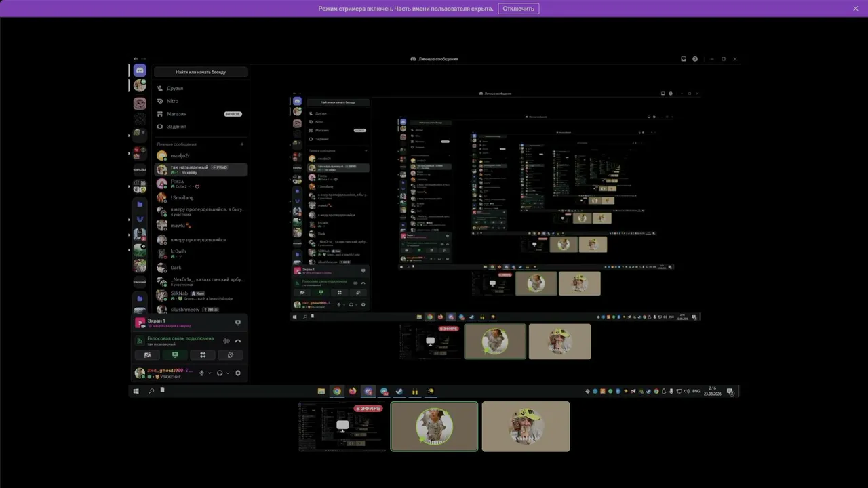The height and width of the screenshot is (488, 868).
Task: Select the green-outlined speaking participant tile
Action: pos(434,426)
